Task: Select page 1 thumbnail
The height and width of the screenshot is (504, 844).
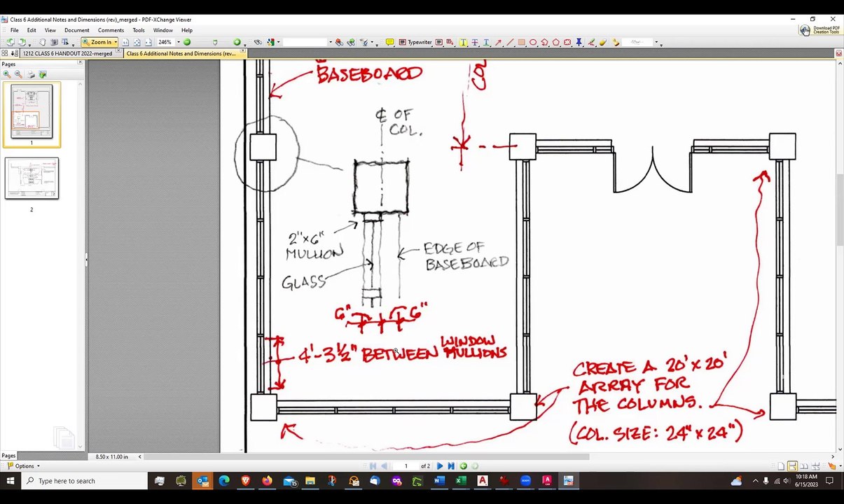Action: pos(32,112)
